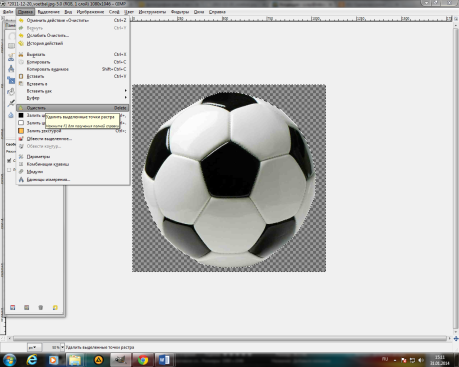Open the 'Окна' menu
Image resolution: width=459 pixels, height=367 pixels.
pyautogui.click(x=199, y=12)
